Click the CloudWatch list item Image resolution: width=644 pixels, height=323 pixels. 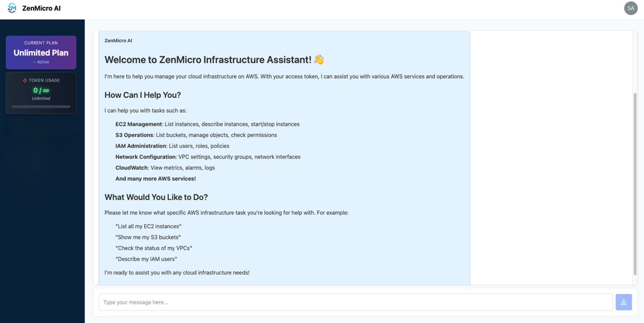[x=165, y=168]
